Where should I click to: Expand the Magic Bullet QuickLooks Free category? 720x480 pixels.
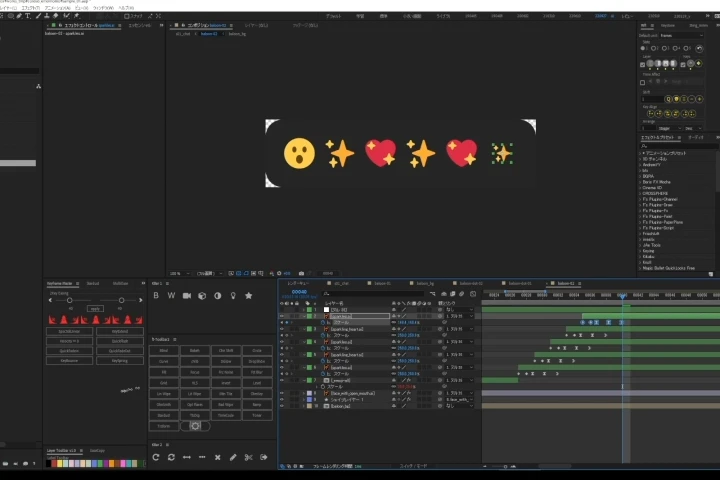coord(641,268)
